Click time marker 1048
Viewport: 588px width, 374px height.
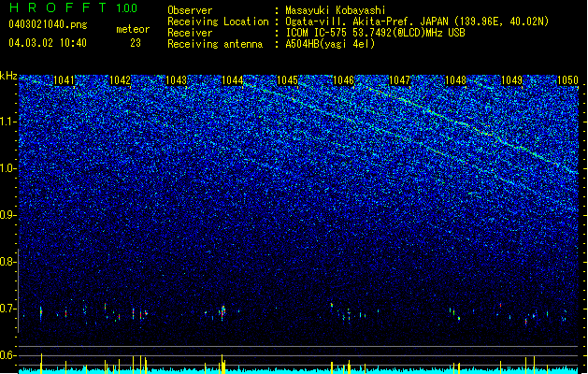tap(455, 80)
